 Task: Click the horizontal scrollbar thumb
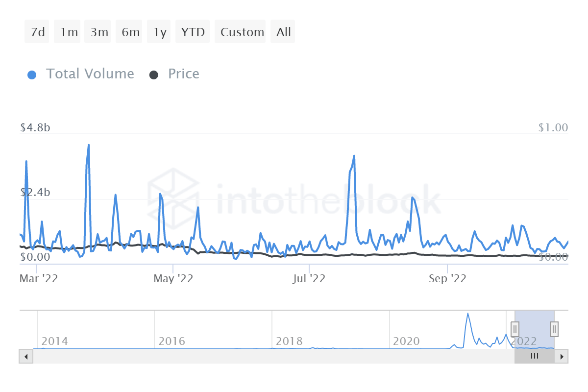[x=534, y=356]
